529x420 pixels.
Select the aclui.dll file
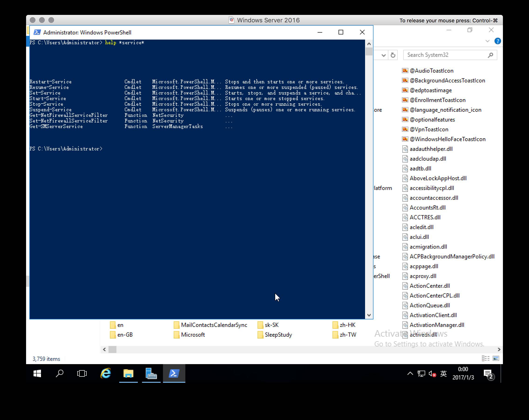click(416, 237)
